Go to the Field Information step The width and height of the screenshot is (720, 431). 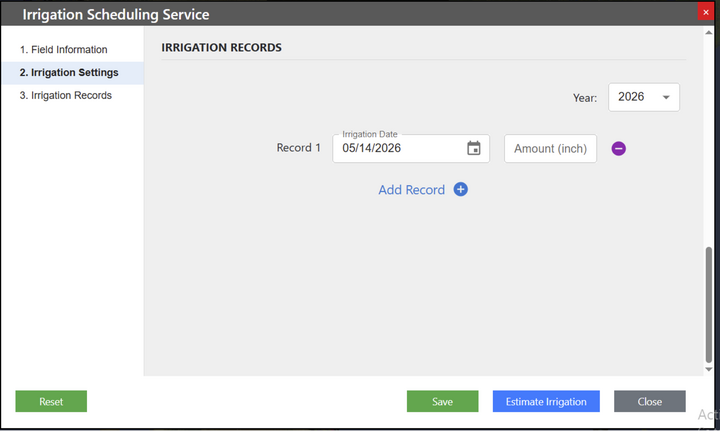pos(63,50)
